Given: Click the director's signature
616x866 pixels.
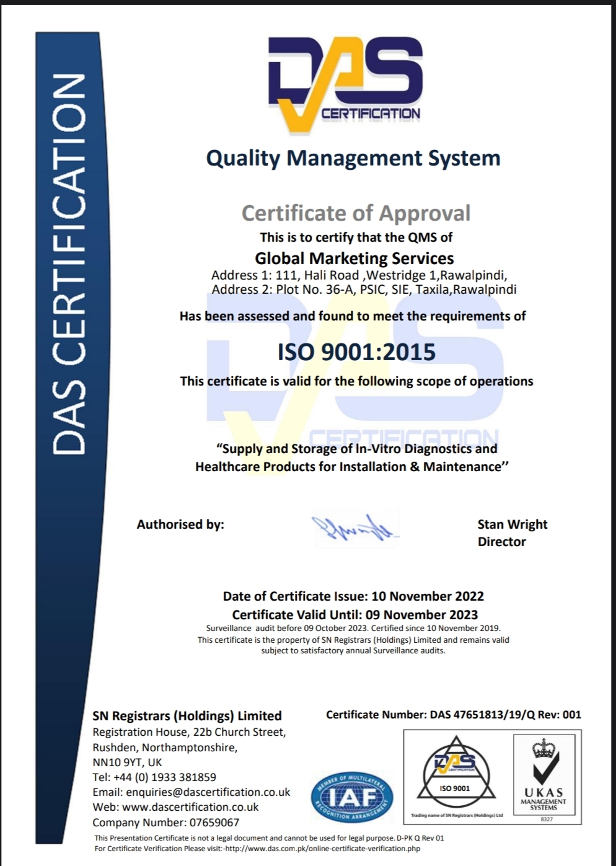Looking at the screenshot, I should pyautogui.click(x=356, y=529).
